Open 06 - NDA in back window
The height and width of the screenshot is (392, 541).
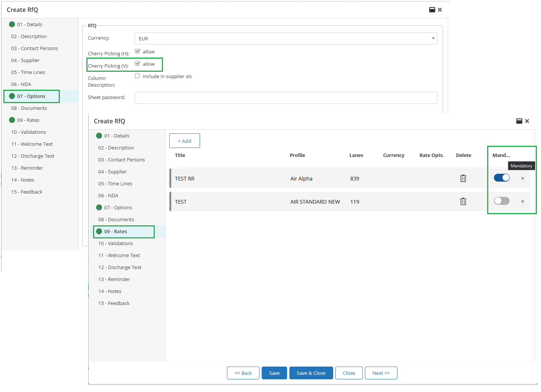(x=21, y=84)
